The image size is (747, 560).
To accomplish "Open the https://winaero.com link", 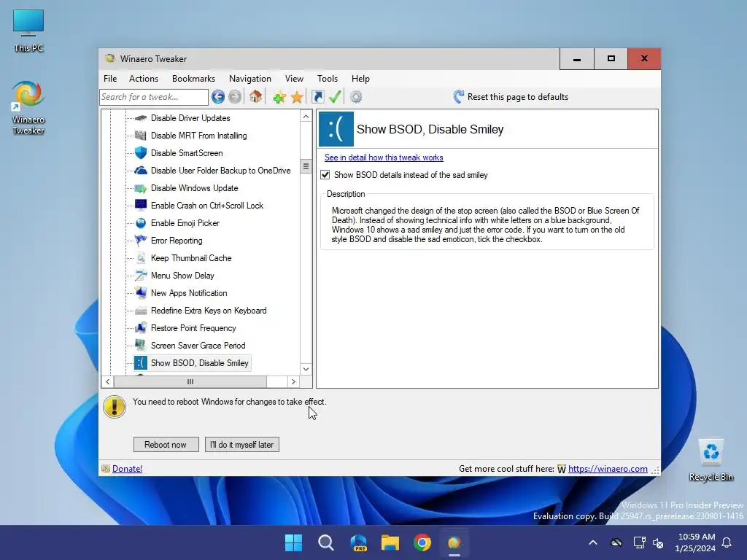I will [608, 469].
